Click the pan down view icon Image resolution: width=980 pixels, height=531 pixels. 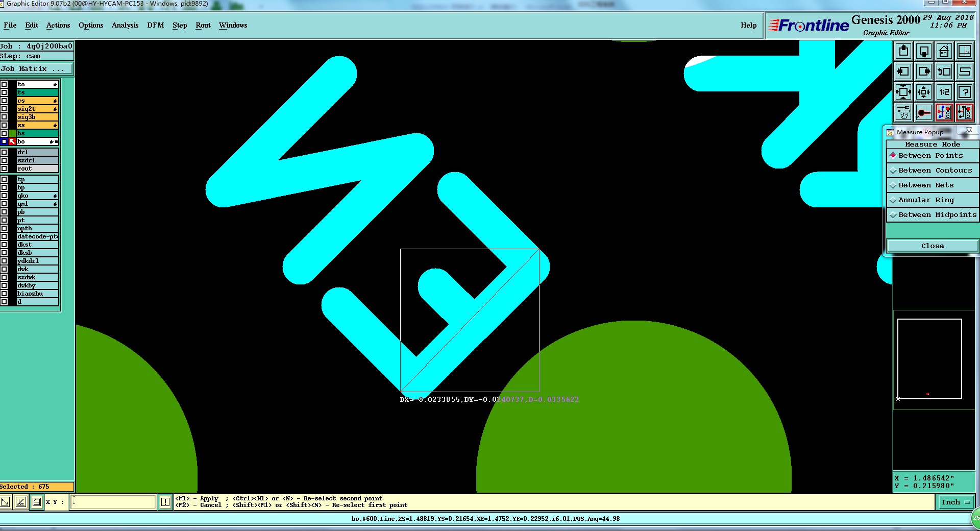point(924,51)
